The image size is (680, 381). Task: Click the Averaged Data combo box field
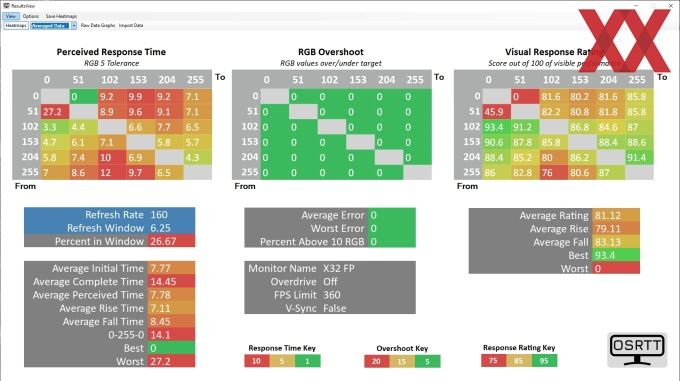(50, 26)
